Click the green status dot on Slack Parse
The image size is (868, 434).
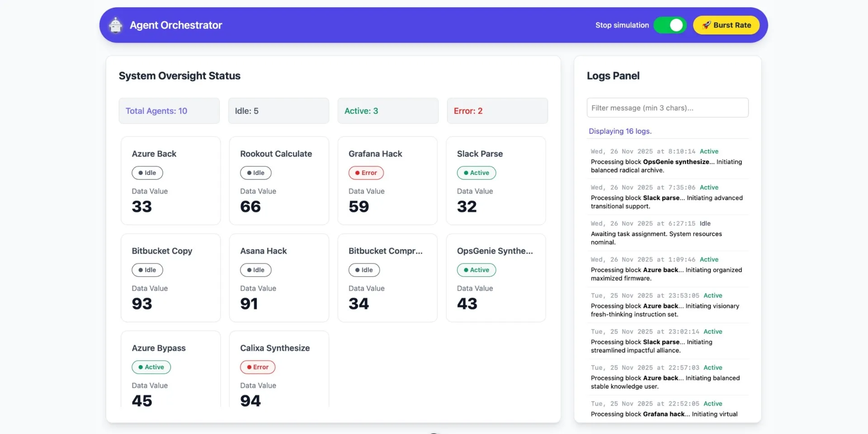pos(467,173)
